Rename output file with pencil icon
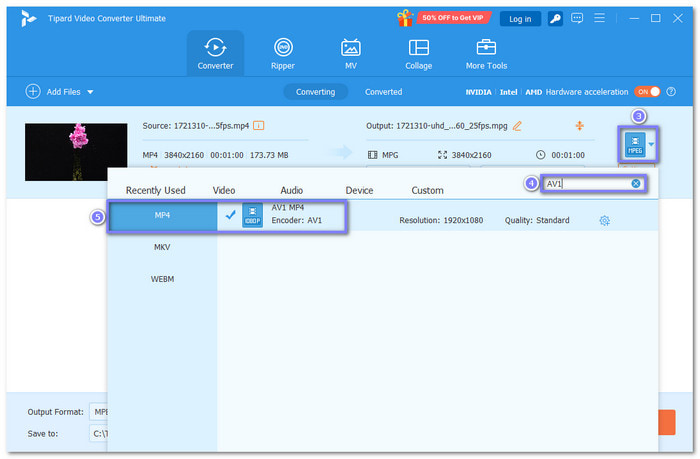The image size is (700, 459). (x=517, y=126)
